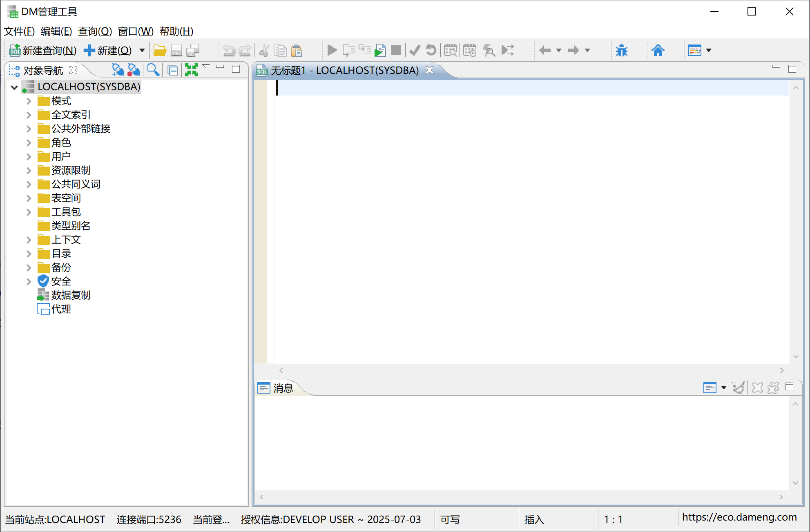Open the 查询(Q) menu

(95, 31)
